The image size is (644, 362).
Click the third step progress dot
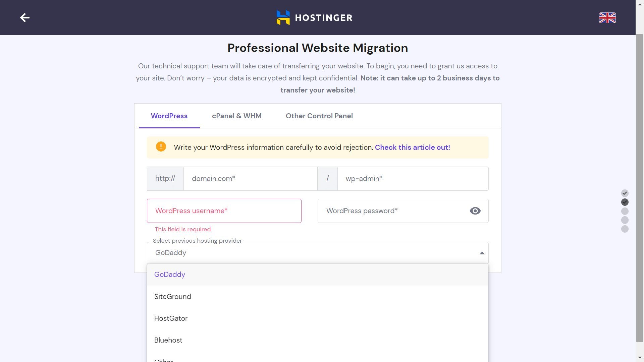click(625, 211)
